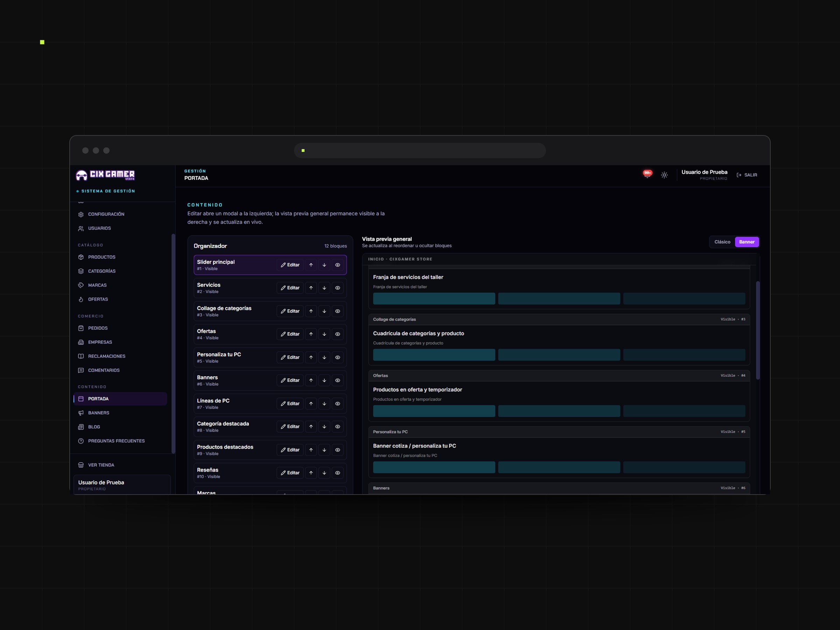Click Editar for Servicios block

(x=290, y=288)
